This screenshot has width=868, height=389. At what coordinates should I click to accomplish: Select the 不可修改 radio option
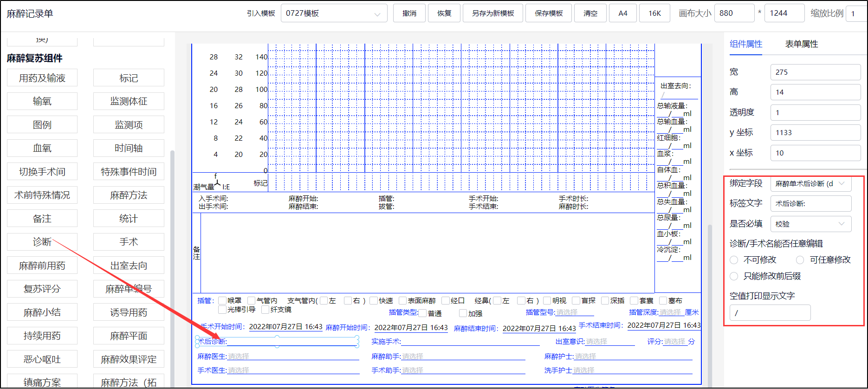pos(734,260)
